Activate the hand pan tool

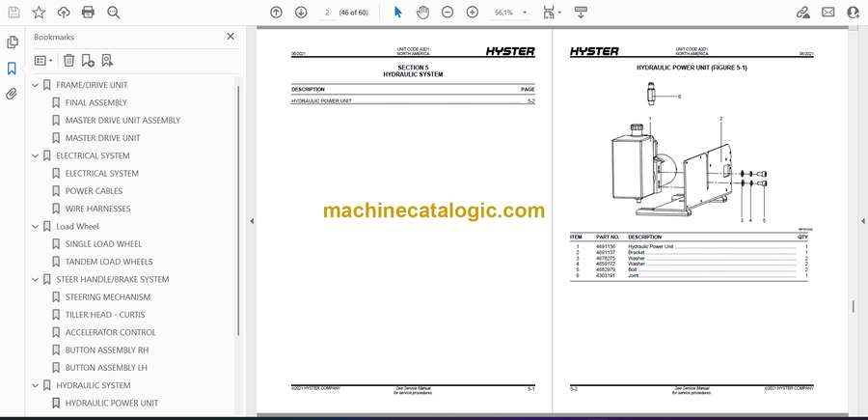tap(423, 13)
